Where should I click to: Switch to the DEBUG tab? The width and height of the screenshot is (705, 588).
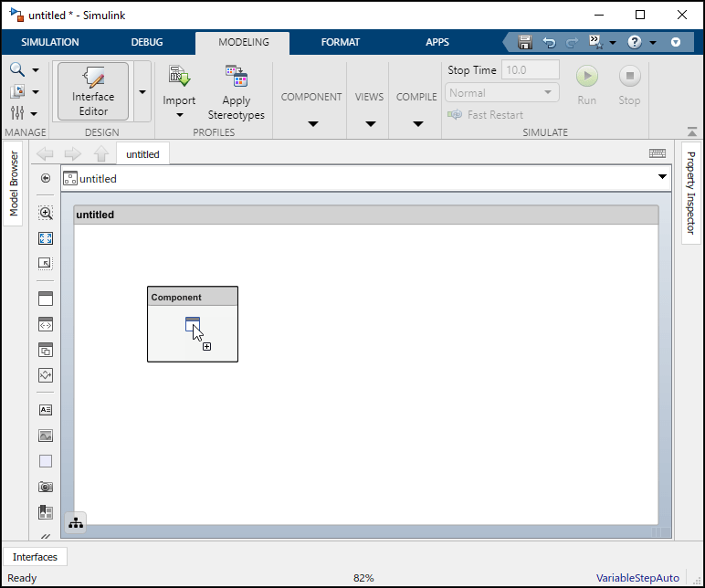(x=147, y=42)
